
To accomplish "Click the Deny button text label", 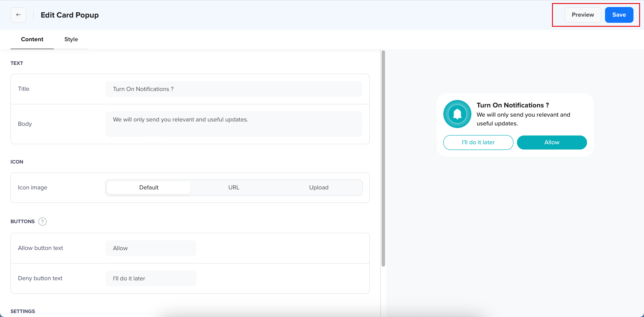I will [x=40, y=278].
